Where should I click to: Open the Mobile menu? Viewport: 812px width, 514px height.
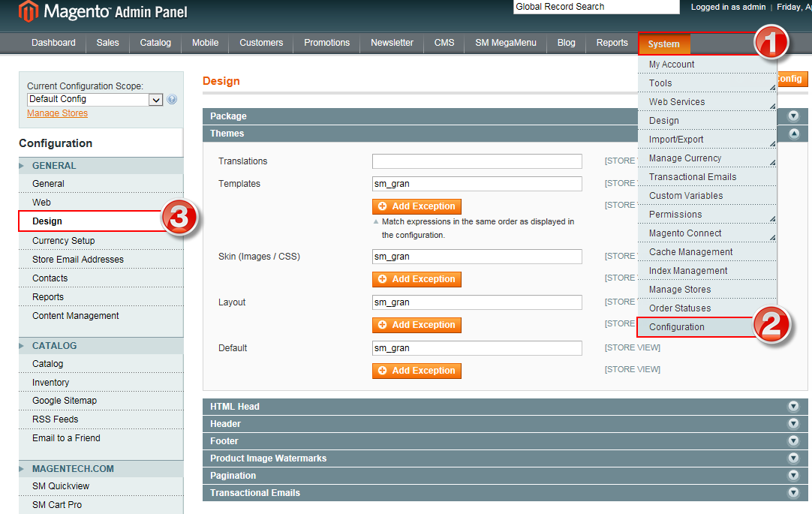(x=205, y=43)
